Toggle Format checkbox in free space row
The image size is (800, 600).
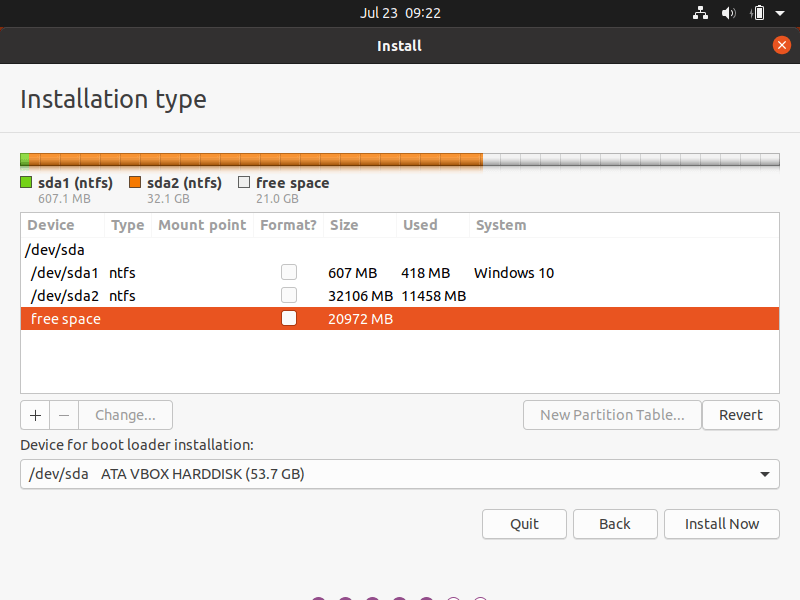289,318
